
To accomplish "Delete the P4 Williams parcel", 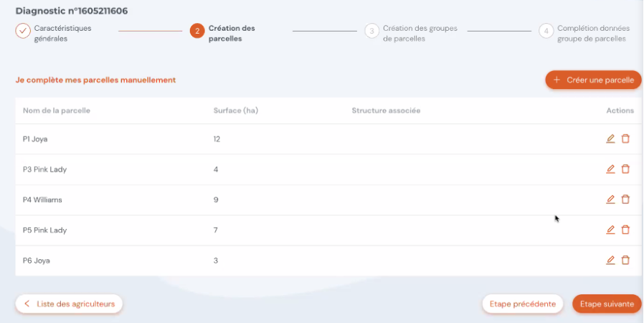I will [625, 200].
